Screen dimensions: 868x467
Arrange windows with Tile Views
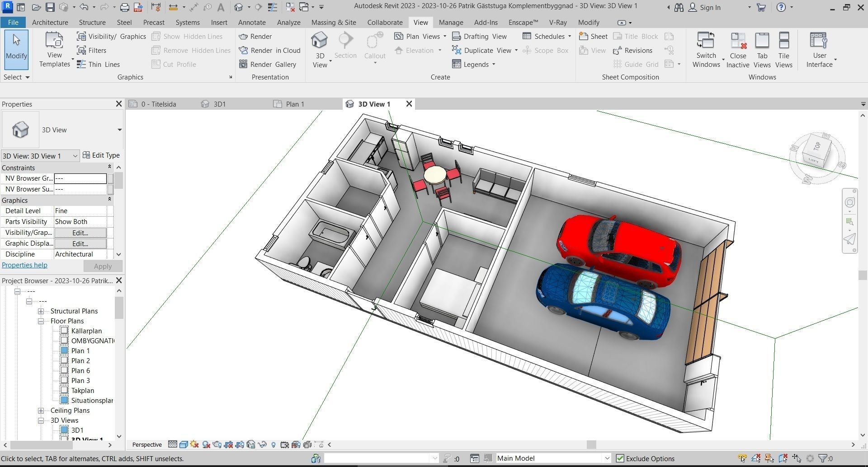(x=784, y=50)
